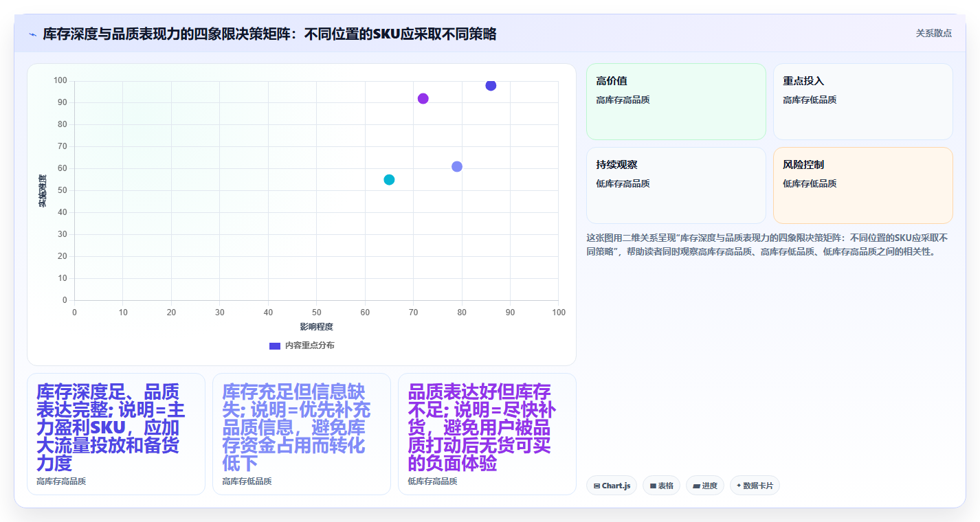Screen dimensions: 980x522
Task: Select the indigo scatter point near 98
Action: click(x=491, y=85)
